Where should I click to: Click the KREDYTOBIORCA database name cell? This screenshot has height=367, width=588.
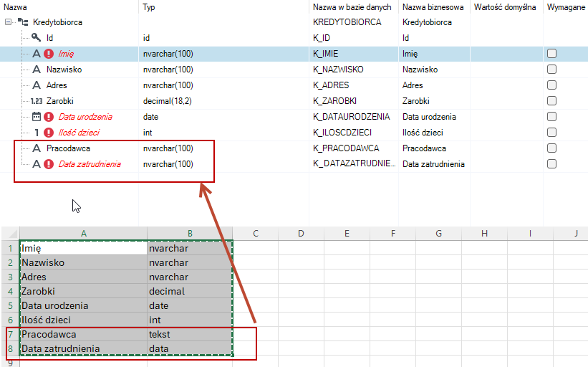tap(354, 22)
